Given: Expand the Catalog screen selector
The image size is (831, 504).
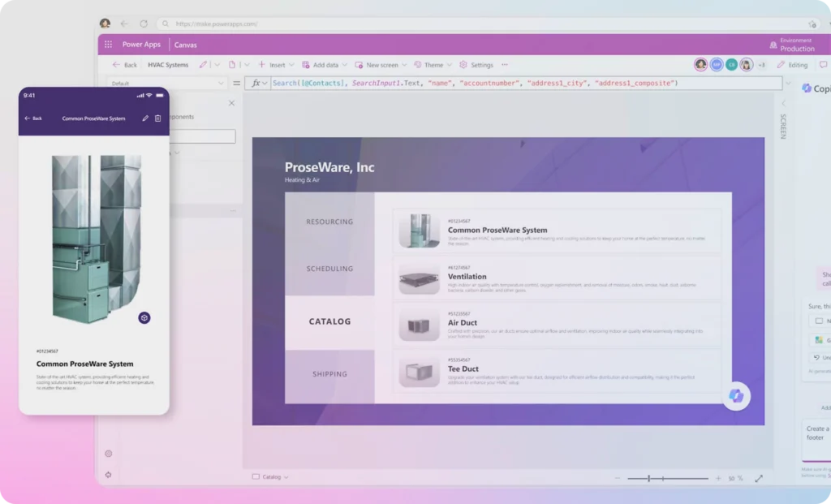Looking at the screenshot, I should [271, 477].
